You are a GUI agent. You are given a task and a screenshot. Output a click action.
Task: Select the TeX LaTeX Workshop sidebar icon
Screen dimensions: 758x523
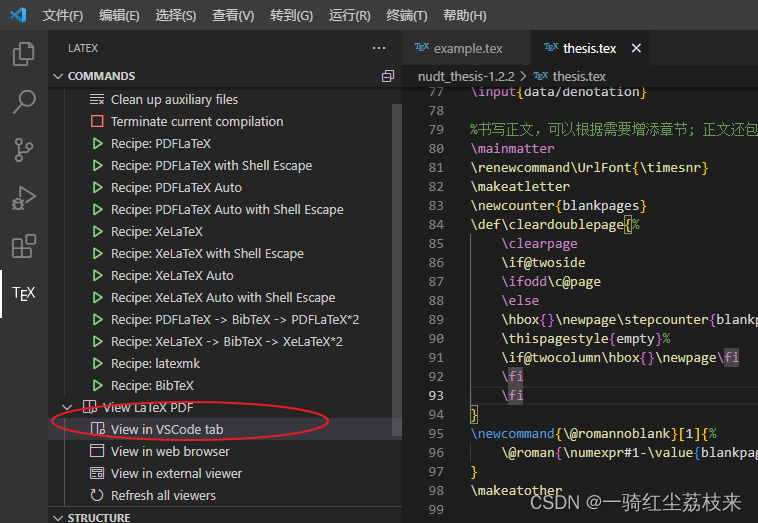point(23,293)
